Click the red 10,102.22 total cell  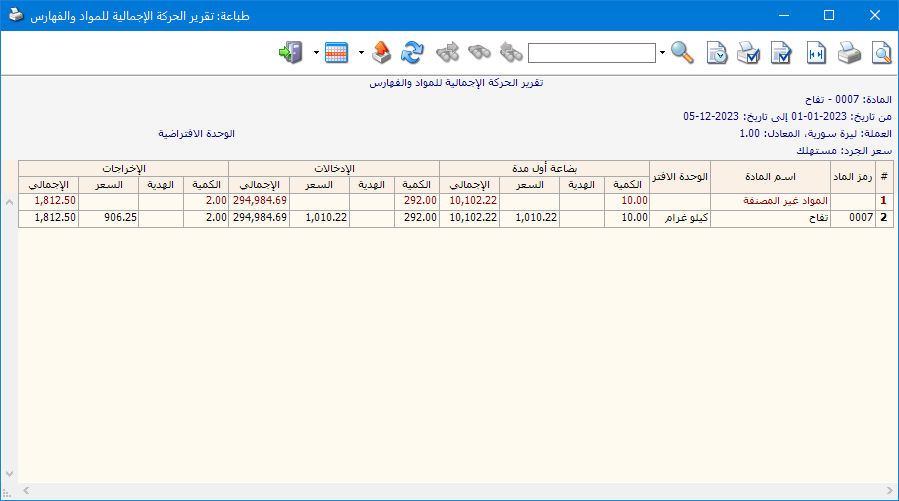coord(470,201)
